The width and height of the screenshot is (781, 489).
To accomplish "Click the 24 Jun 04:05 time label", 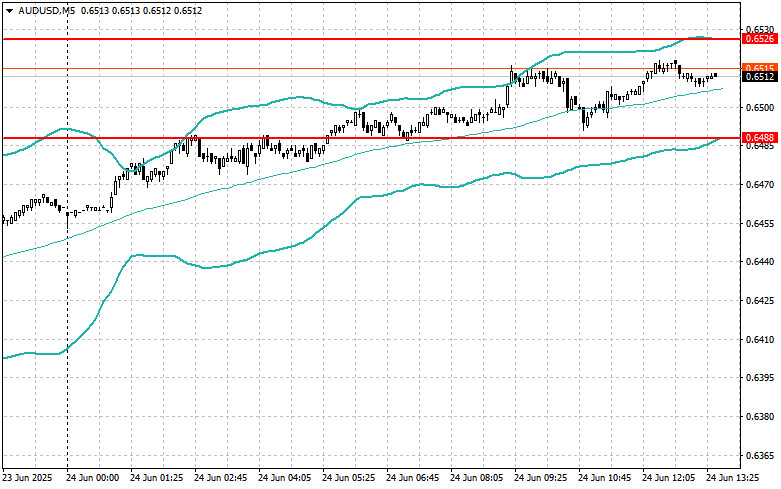I will pos(284,478).
